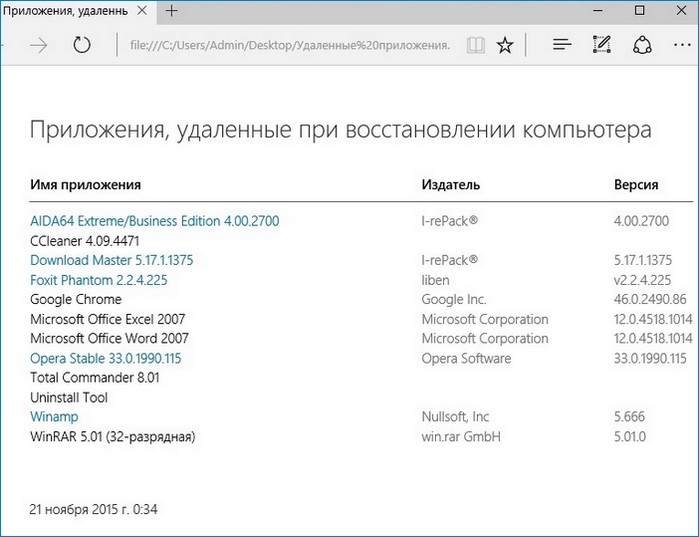Click the date 21 ноября 2015 г. 0:34
This screenshot has width=699, height=537.
93,509
